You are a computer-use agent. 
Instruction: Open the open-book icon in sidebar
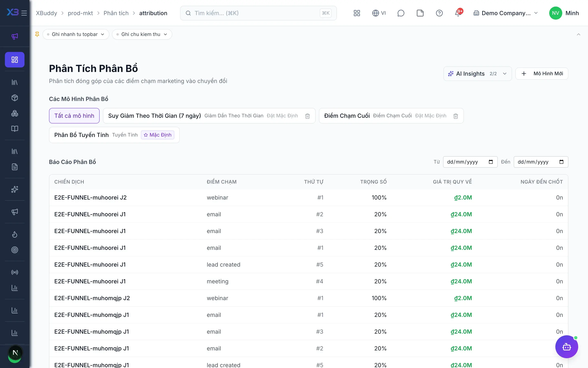pyautogui.click(x=14, y=129)
